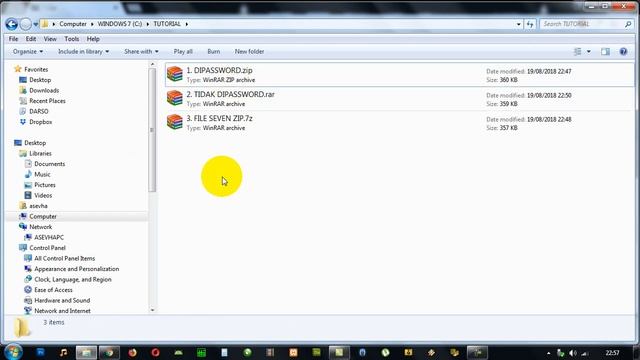Open All Control Panel Items
The height and width of the screenshot is (360, 640).
click(x=64, y=258)
